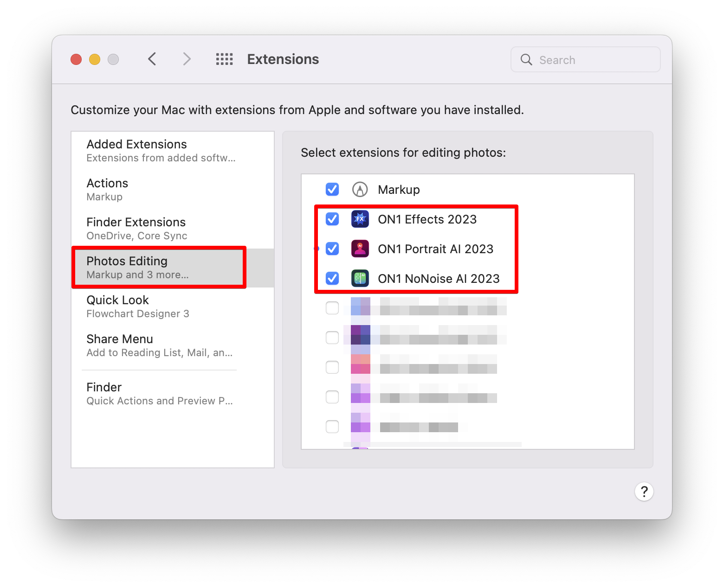
Task: Click the ON1 Effects 2023 icon
Action: tap(360, 219)
